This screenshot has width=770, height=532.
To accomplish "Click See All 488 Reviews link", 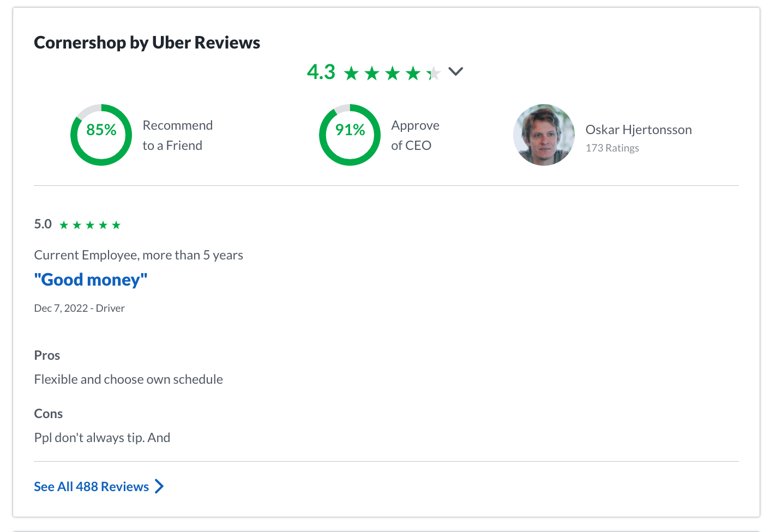I will tap(91, 487).
